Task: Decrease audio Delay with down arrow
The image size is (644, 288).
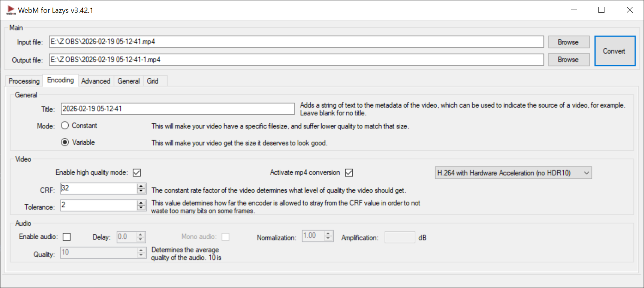Action: pyautogui.click(x=140, y=239)
